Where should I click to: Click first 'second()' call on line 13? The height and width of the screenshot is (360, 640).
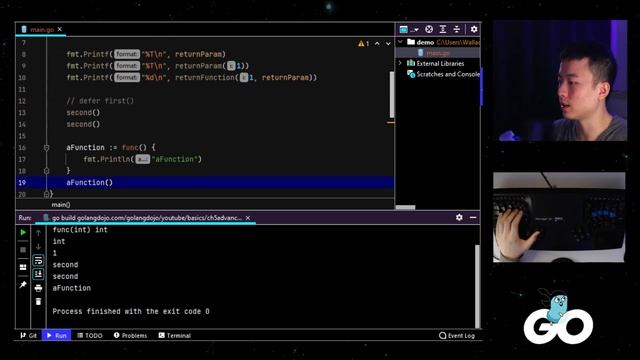pos(83,113)
